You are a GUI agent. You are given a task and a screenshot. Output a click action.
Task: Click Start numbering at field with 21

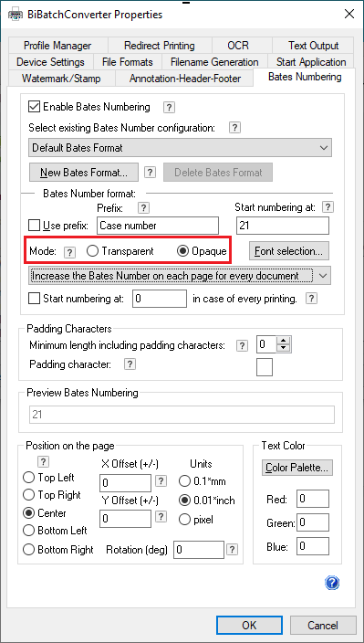283,226
